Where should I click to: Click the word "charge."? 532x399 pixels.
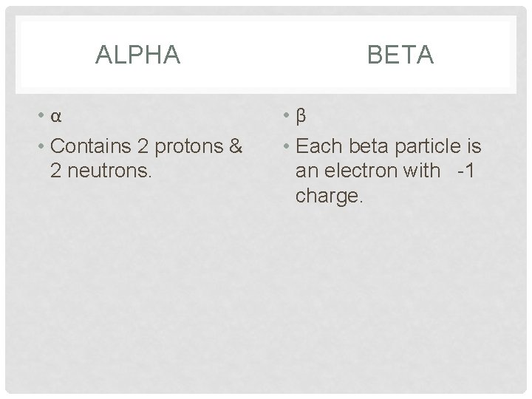[x=329, y=197]
